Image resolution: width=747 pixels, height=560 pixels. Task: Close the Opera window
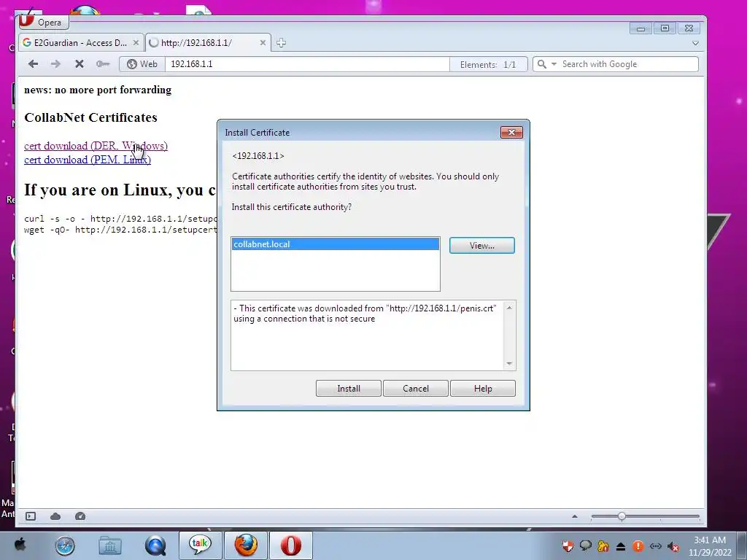(689, 28)
